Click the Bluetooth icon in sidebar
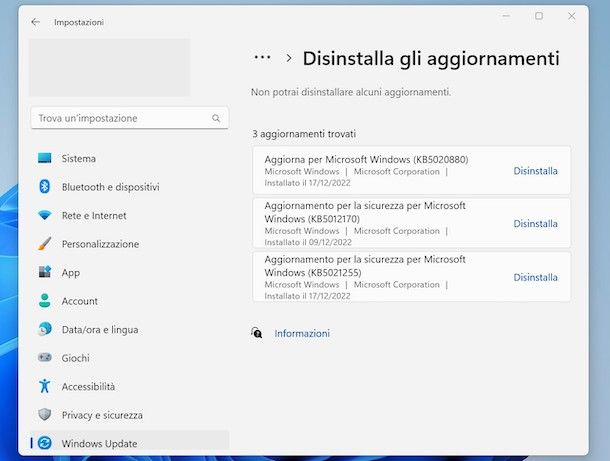610x461 pixels. [45, 186]
